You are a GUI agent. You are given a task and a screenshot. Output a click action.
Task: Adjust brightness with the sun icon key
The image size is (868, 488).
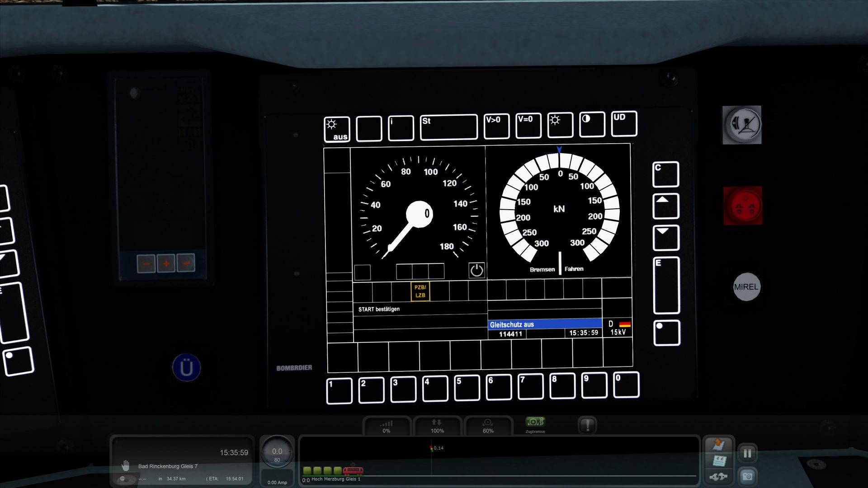560,125
